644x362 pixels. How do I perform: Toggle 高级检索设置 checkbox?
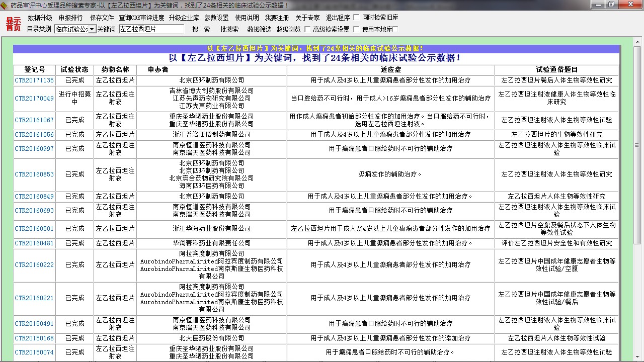307,29
